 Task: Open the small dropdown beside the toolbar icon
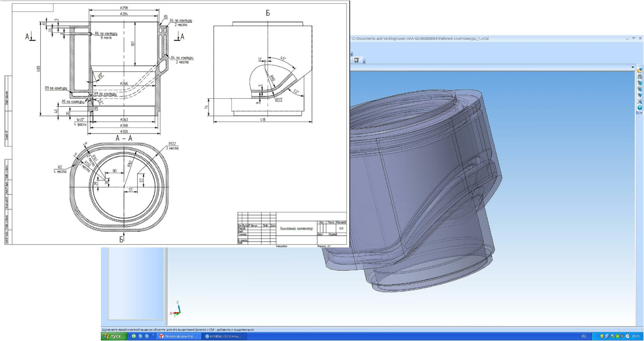coord(364,62)
